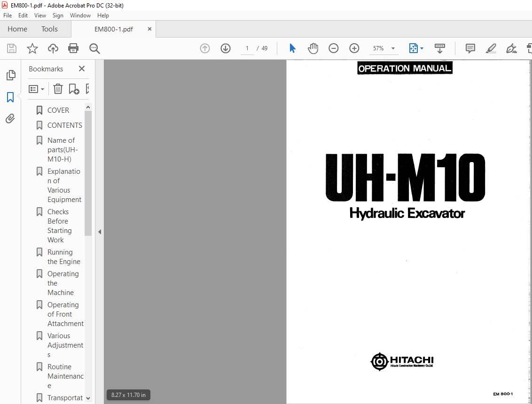Go to the next page arrow

(226, 48)
